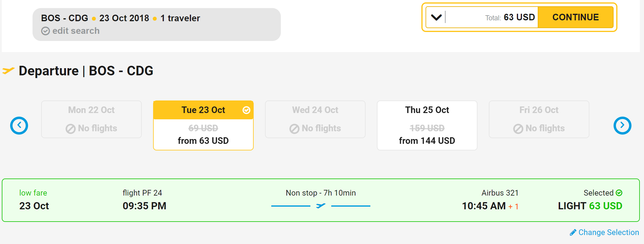Click the No flights icon for Mon 22 Oct
Screen dimensions: 644x244
[x=70, y=129]
